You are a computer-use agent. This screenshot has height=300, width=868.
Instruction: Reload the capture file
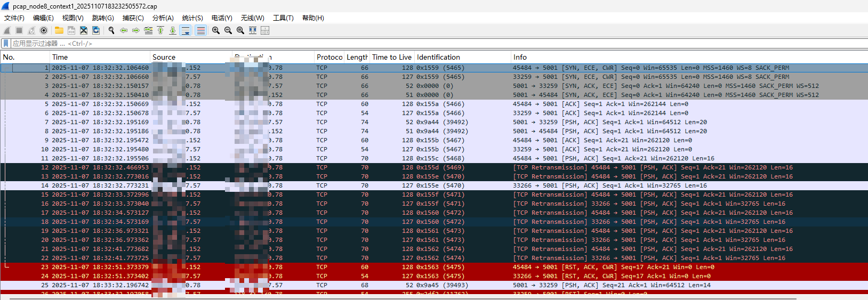tap(96, 30)
